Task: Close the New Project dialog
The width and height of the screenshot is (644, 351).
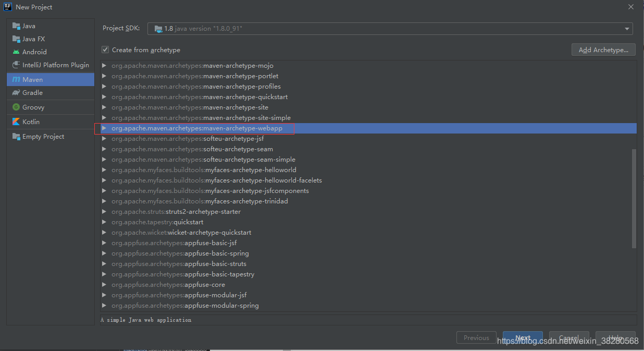Action: point(631,7)
